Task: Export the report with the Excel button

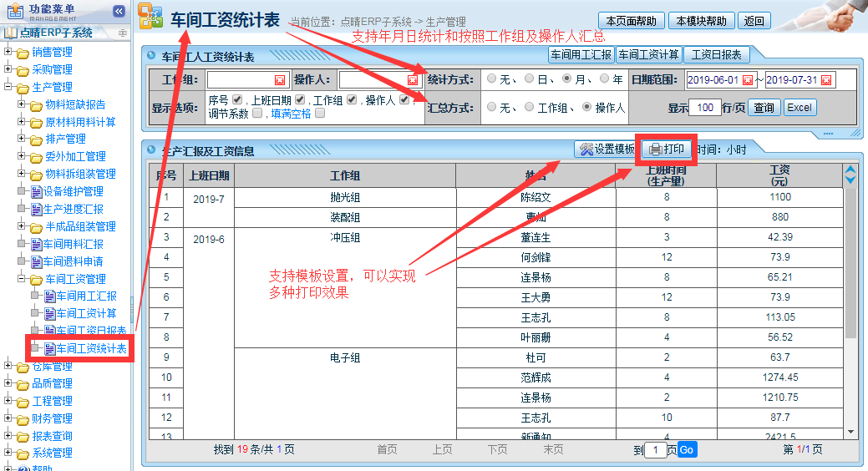Action: [x=799, y=108]
